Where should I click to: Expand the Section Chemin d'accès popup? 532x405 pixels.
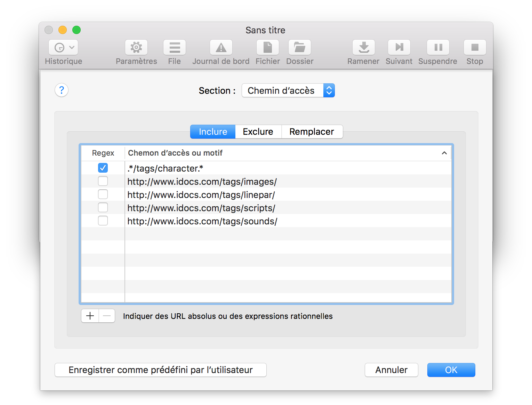[288, 91]
